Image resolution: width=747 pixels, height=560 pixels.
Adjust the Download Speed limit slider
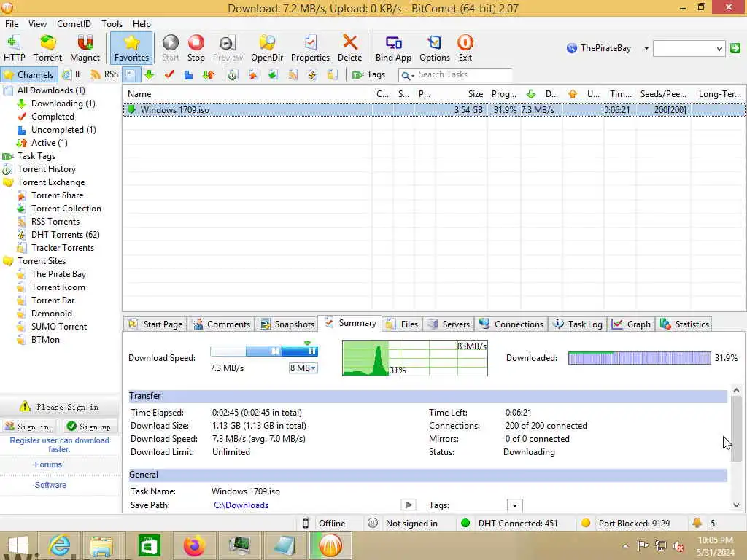click(264, 351)
